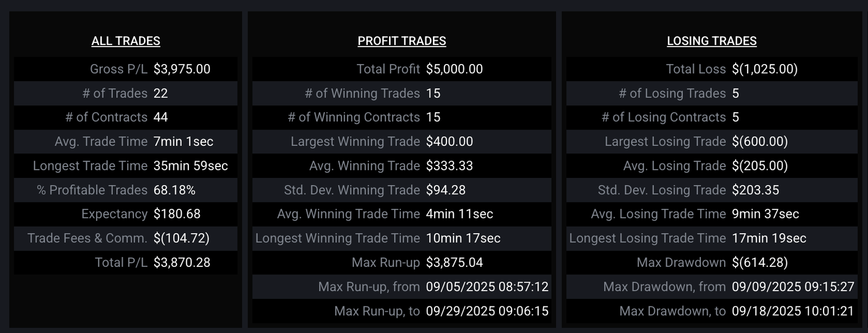Click the Max Drawdown value $(614.28)
This screenshot has width=868, height=333.
pos(759,262)
